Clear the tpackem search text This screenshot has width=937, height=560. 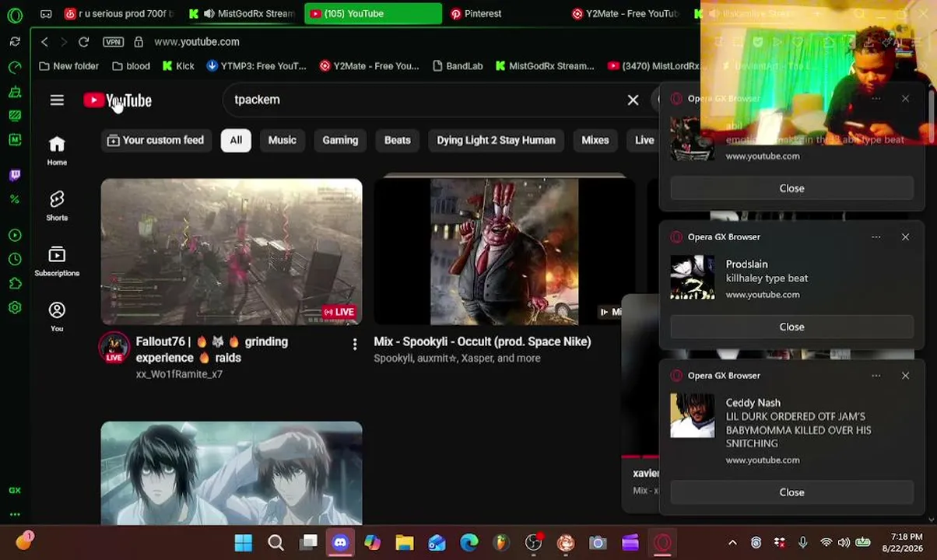tap(633, 100)
